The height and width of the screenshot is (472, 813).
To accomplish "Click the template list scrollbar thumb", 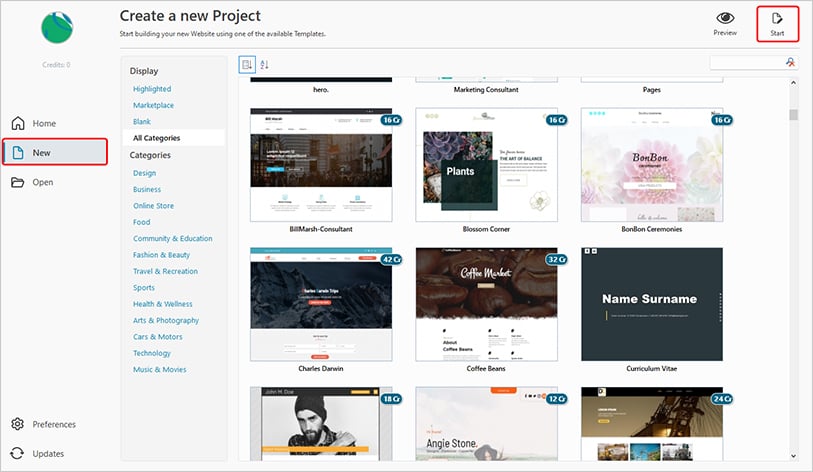I will (x=793, y=115).
